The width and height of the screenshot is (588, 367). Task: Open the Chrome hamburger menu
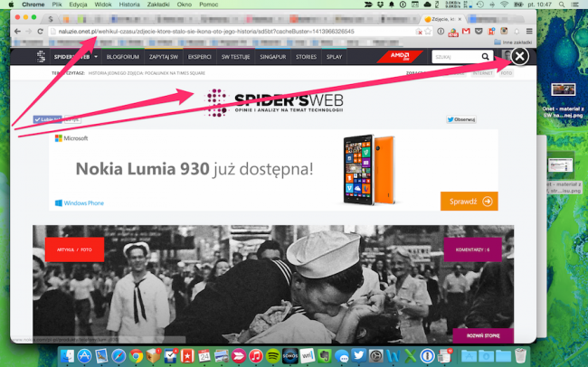529,32
